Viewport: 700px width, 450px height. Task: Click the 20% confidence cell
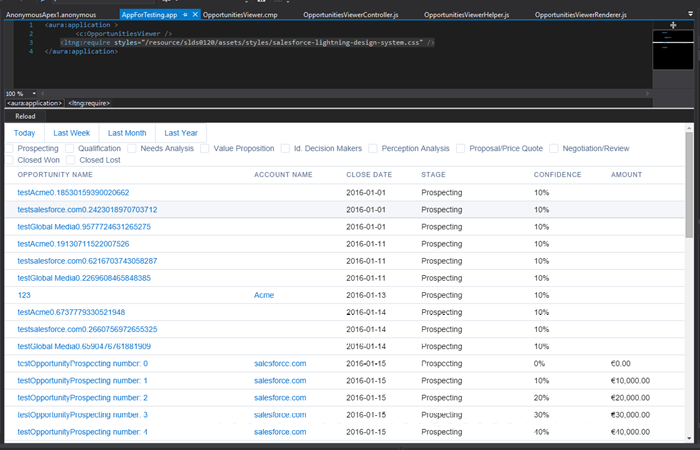541,398
